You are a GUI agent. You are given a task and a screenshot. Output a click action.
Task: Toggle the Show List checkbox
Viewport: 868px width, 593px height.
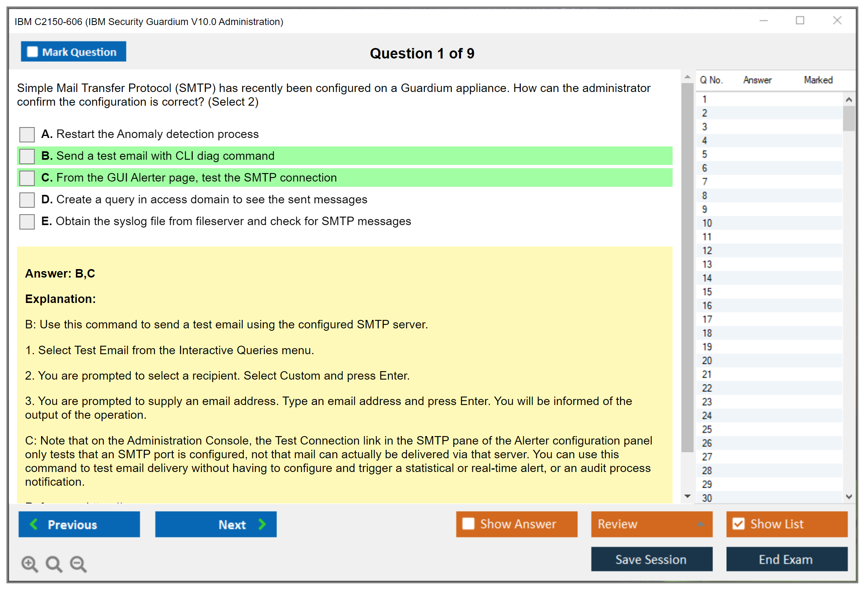pyautogui.click(x=738, y=524)
